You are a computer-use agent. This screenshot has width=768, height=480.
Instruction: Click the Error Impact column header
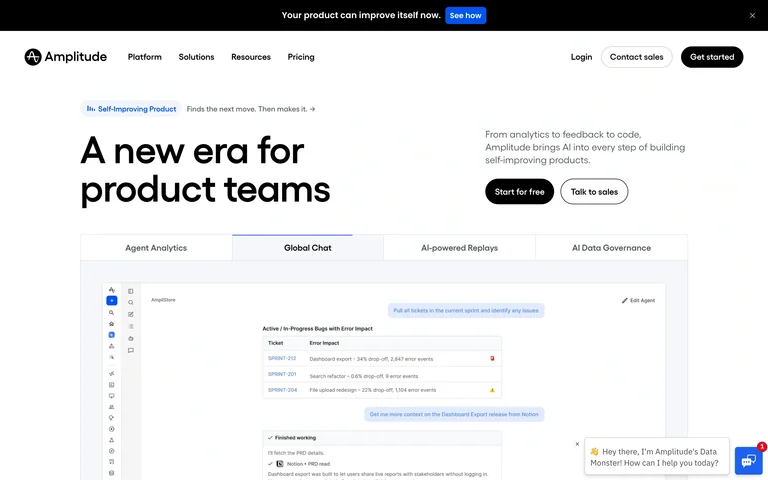tap(324, 343)
